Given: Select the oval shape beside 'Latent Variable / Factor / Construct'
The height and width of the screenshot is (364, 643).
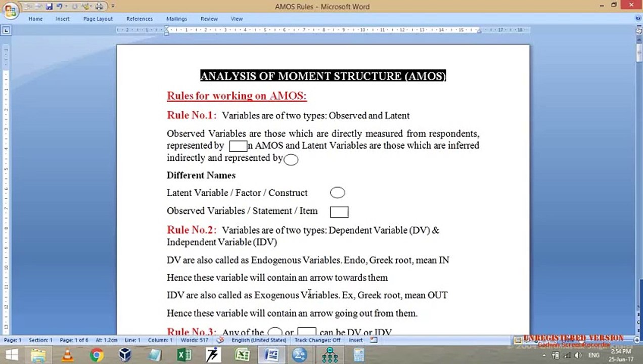Looking at the screenshot, I should tap(337, 193).
